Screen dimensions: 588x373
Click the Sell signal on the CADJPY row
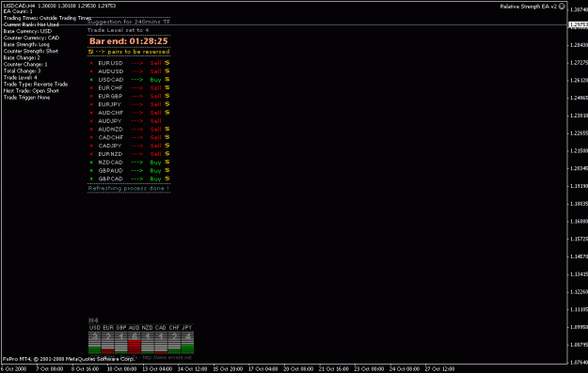(x=155, y=146)
